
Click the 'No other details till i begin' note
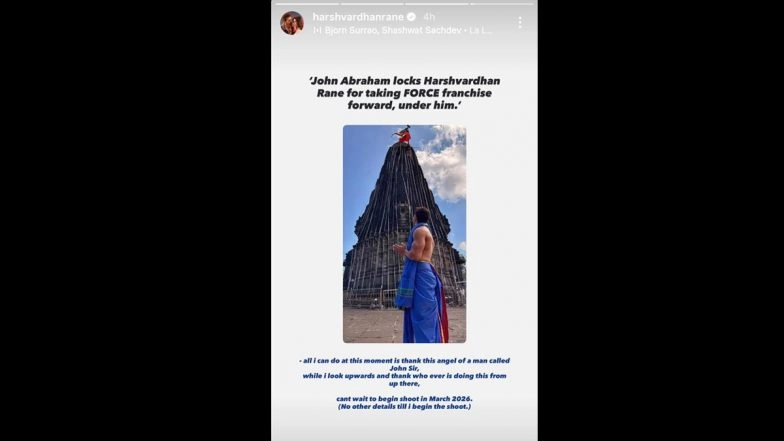[404, 406]
